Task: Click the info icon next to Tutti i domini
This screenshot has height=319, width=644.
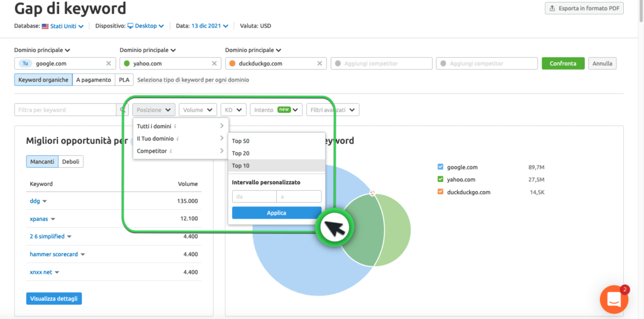Action: [175, 126]
